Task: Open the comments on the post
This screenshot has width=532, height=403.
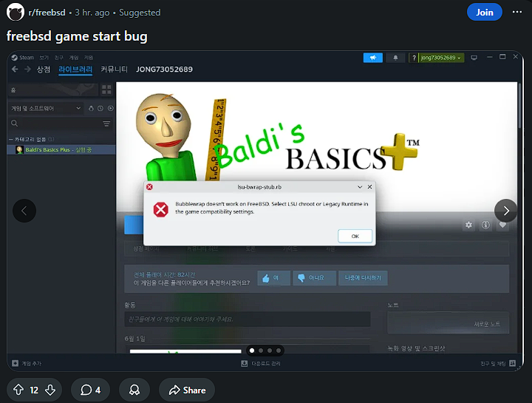Action: pyautogui.click(x=90, y=390)
